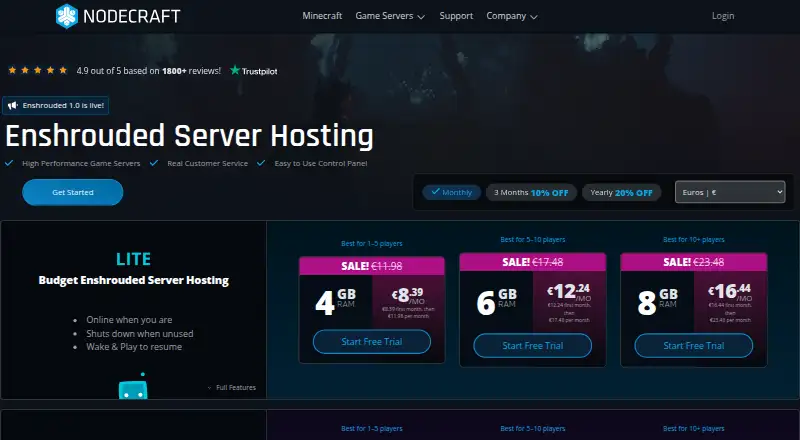Start Free Trial for 8 GB plan
Screen dimensions: 800x440
694,346
